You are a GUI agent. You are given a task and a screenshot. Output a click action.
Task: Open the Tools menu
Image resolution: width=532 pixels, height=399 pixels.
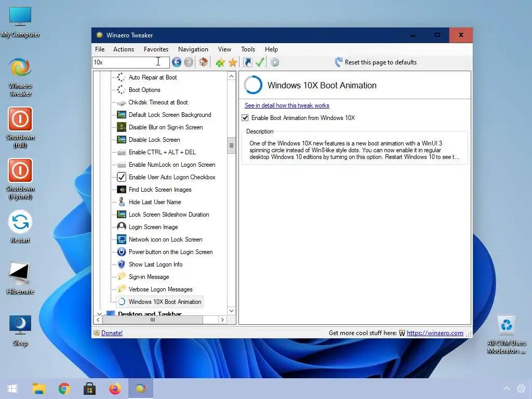click(248, 49)
